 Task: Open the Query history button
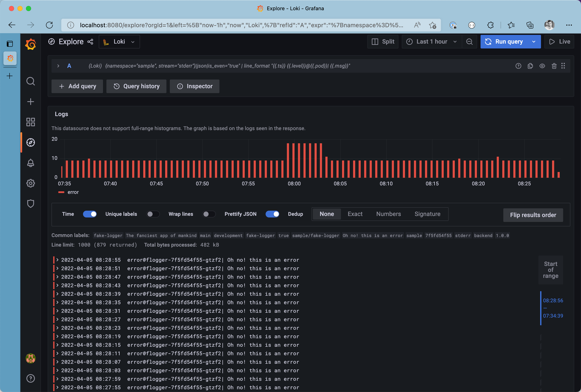coord(136,86)
